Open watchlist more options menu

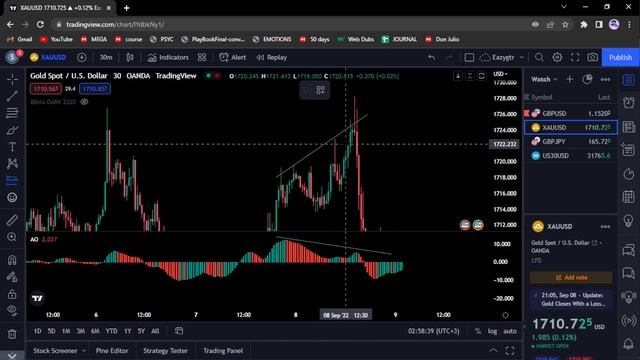(x=605, y=79)
